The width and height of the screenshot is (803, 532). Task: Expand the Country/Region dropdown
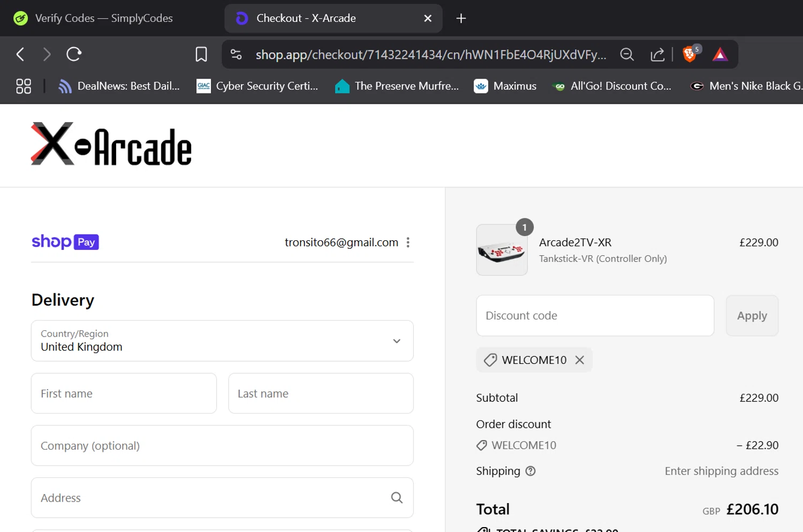(x=222, y=341)
